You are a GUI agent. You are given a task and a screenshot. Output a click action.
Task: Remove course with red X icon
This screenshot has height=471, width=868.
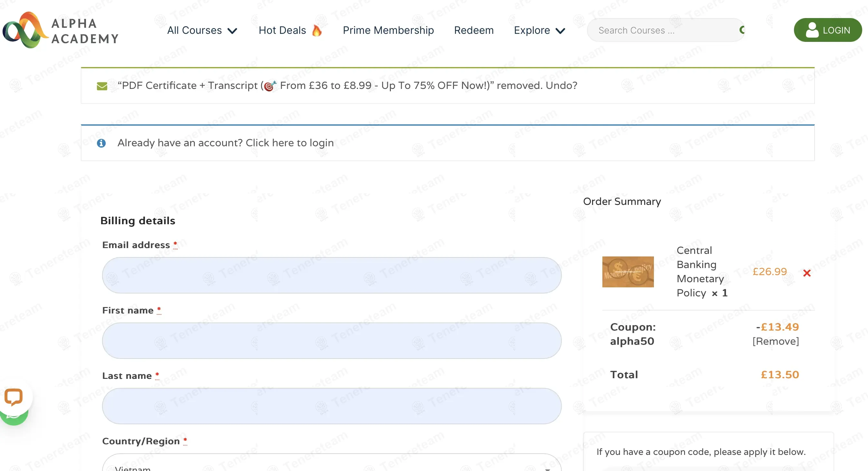pos(807,273)
